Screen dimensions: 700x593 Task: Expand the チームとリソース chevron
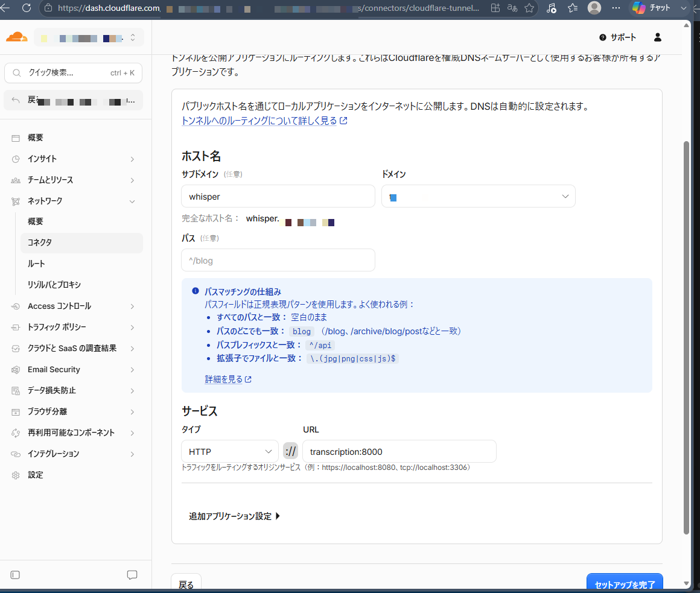click(132, 180)
